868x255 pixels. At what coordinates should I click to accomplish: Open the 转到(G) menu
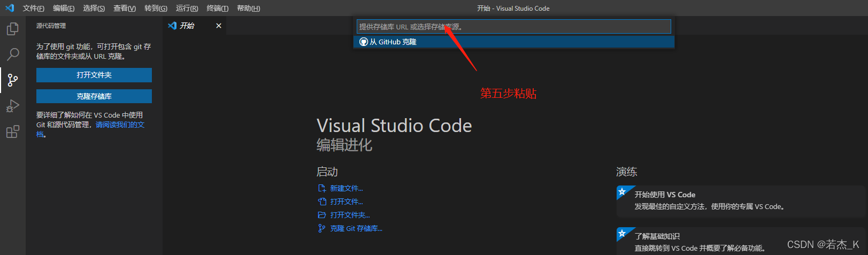point(156,8)
